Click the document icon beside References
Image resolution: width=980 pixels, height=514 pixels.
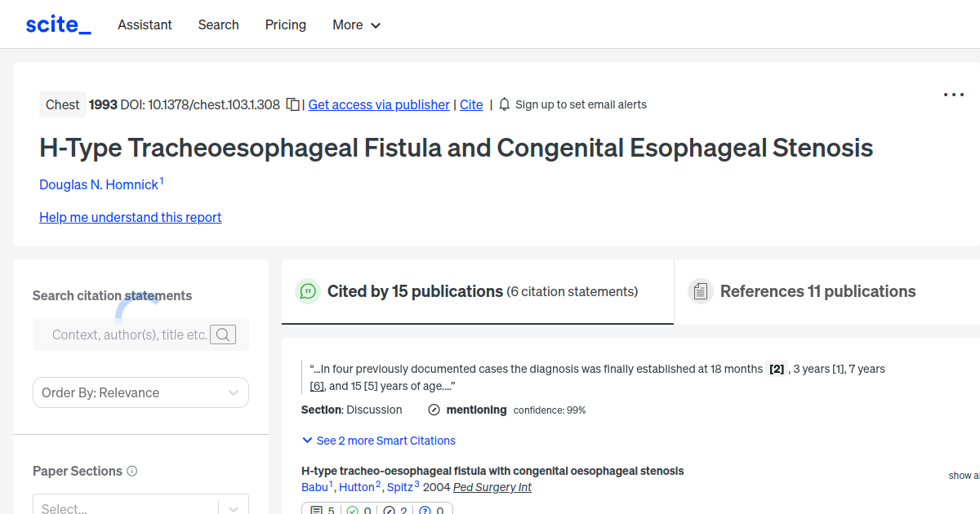pos(701,290)
